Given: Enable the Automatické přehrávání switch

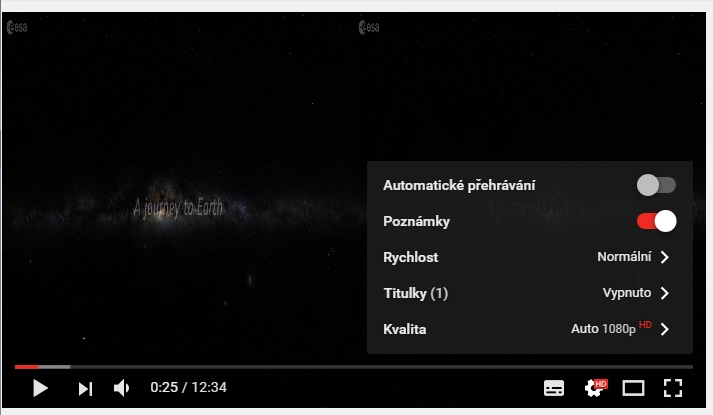Looking at the screenshot, I should pos(656,185).
